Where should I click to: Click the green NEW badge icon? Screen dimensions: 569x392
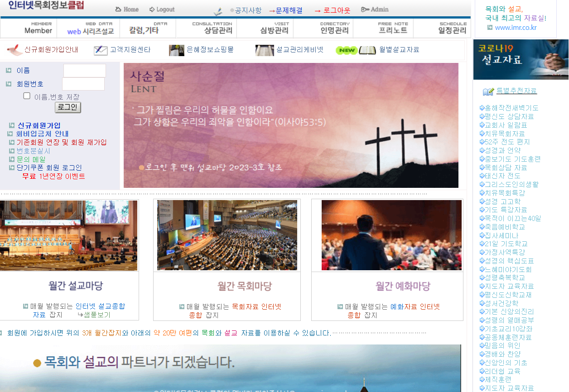[x=346, y=50]
